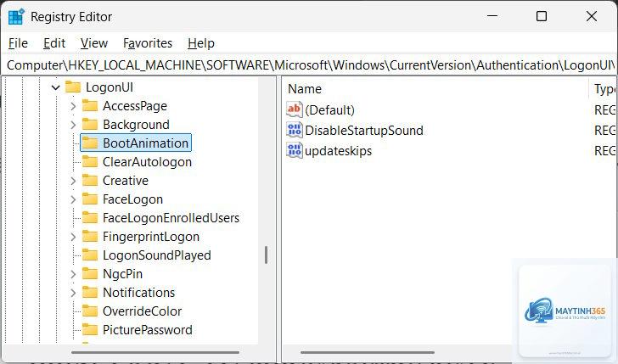Select the AccessPage key label
Viewport: 618px width, 364px height.
[135, 105]
